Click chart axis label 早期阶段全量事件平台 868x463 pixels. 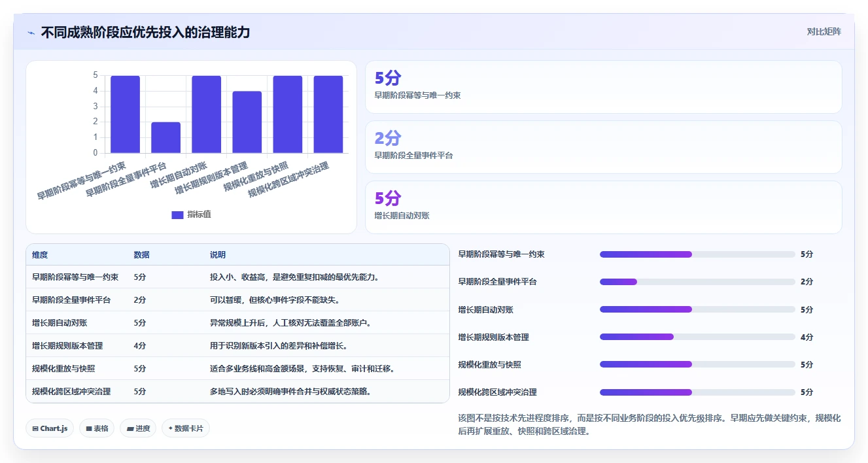tap(126, 180)
